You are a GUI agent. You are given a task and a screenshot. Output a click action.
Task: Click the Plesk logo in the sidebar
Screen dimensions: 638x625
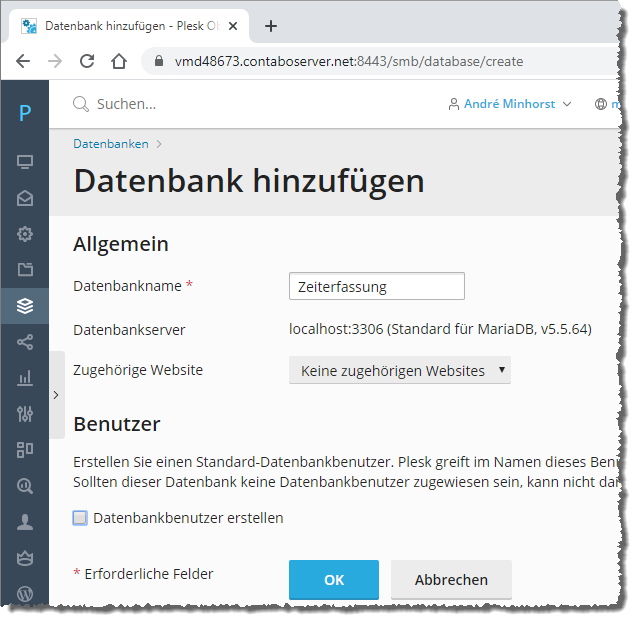[x=25, y=113]
